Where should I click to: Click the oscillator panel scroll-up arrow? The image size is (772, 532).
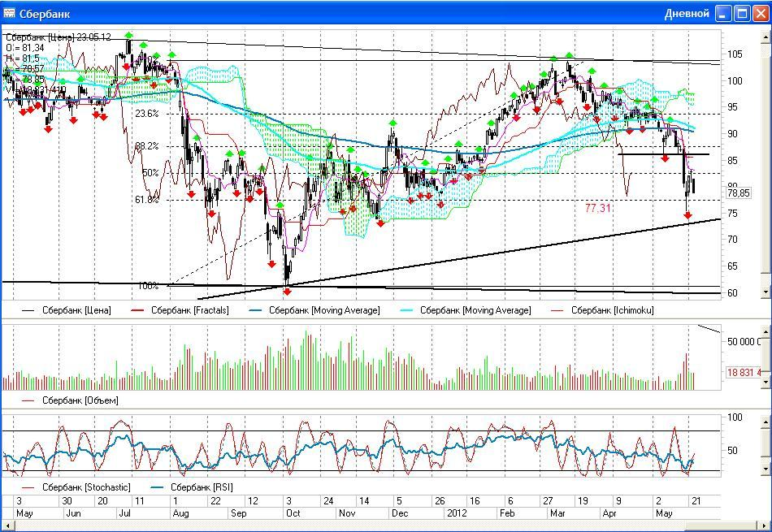coord(766,422)
